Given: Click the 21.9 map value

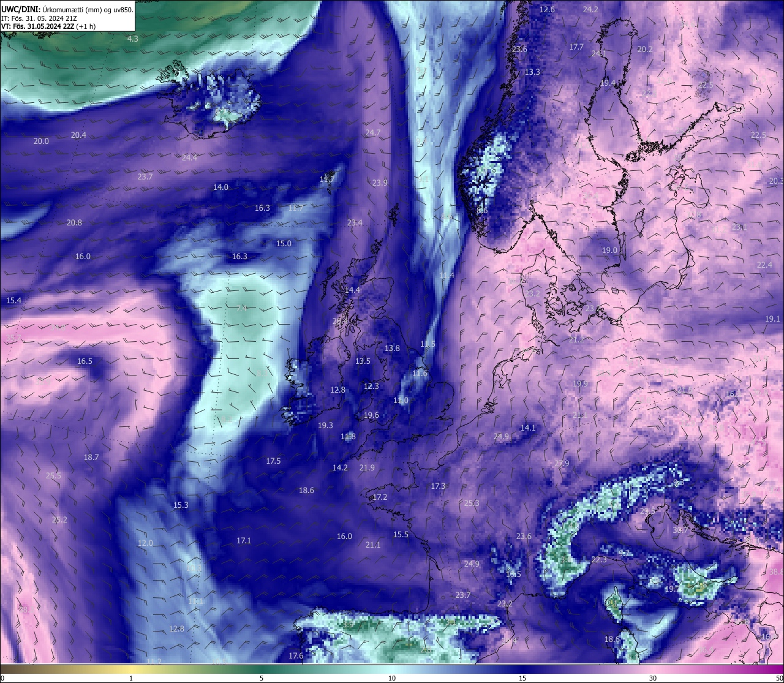Looking at the screenshot, I should 367,467.
